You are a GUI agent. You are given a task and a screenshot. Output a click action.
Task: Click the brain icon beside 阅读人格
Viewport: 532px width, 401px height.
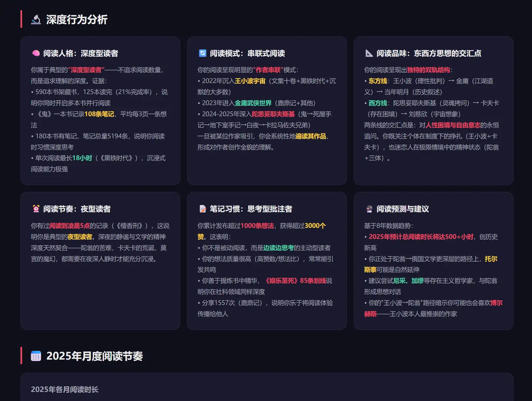click(36, 53)
